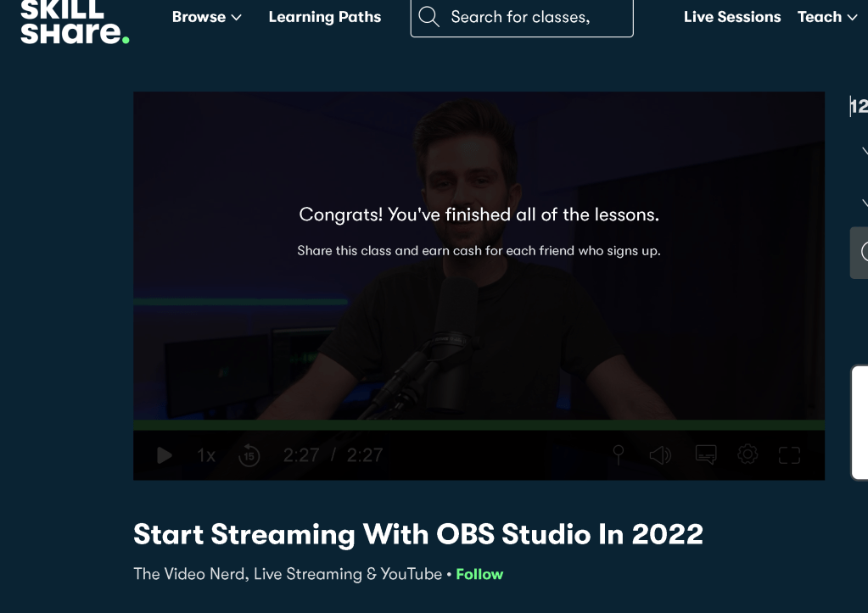Click the class title heading

click(x=418, y=534)
